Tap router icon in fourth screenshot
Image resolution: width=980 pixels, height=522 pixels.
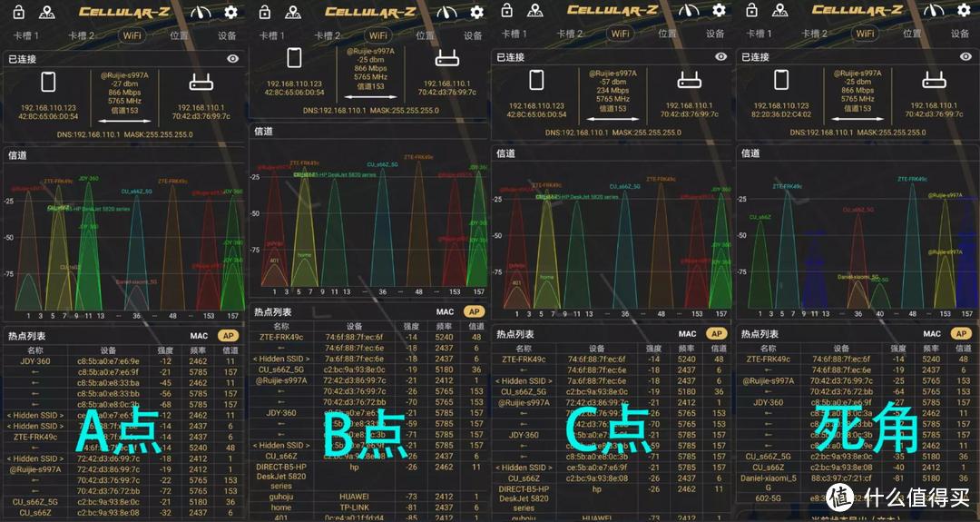[x=934, y=81]
